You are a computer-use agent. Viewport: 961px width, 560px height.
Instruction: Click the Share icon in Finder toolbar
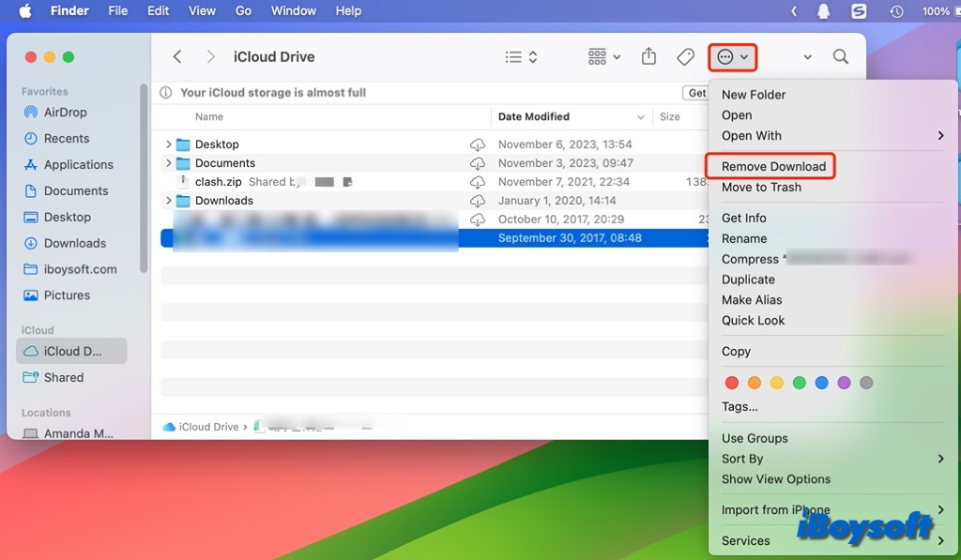tap(648, 57)
